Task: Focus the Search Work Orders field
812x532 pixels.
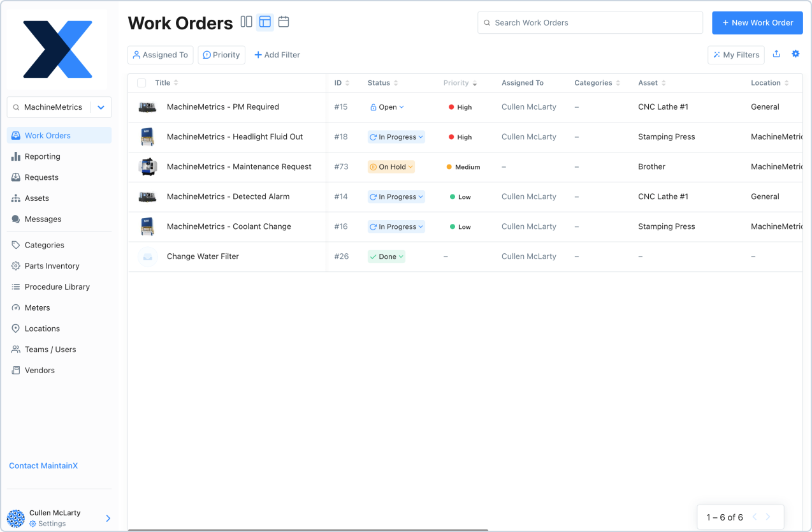Action: point(590,22)
